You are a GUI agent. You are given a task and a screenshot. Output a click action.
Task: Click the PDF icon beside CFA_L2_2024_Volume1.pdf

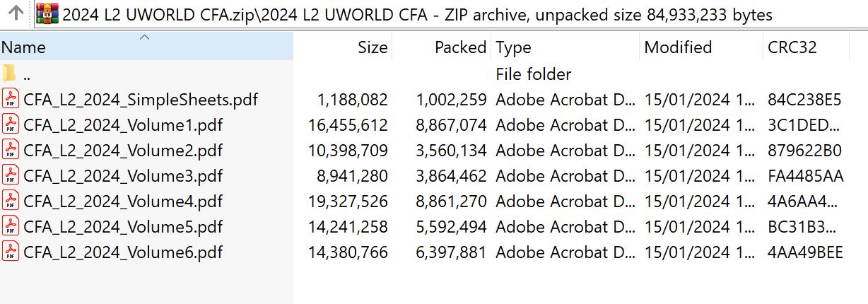(x=10, y=125)
